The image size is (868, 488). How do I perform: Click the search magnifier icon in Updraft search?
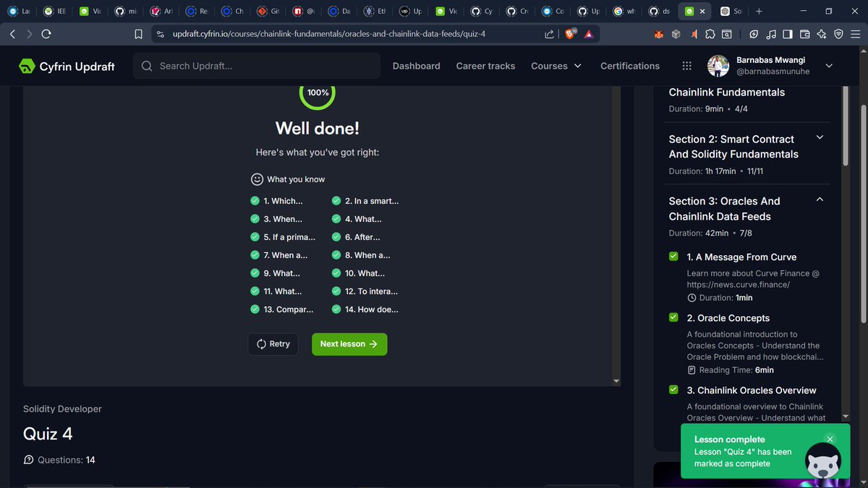[x=147, y=66]
